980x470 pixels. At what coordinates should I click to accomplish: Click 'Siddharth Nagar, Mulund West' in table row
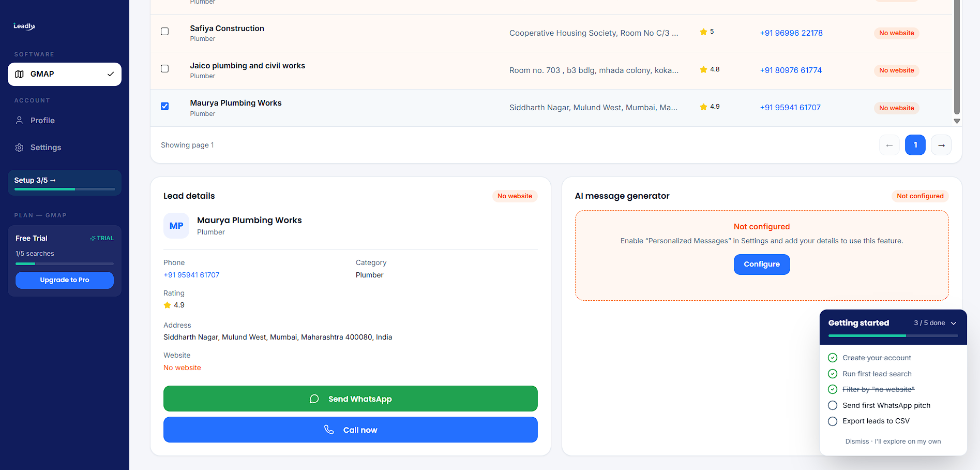pyautogui.click(x=593, y=108)
